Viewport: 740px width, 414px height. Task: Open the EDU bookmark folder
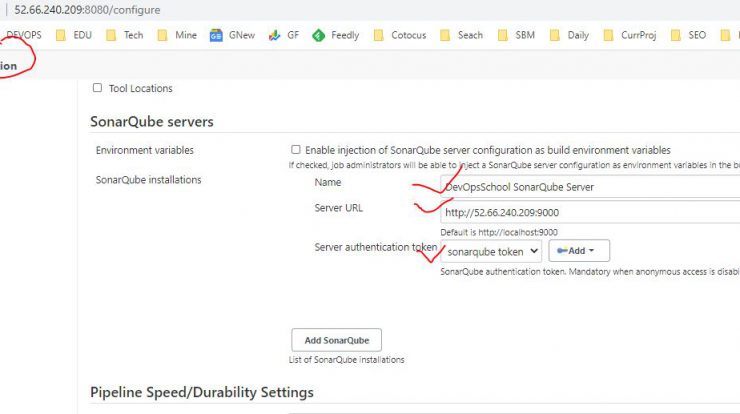[x=74, y=35]
